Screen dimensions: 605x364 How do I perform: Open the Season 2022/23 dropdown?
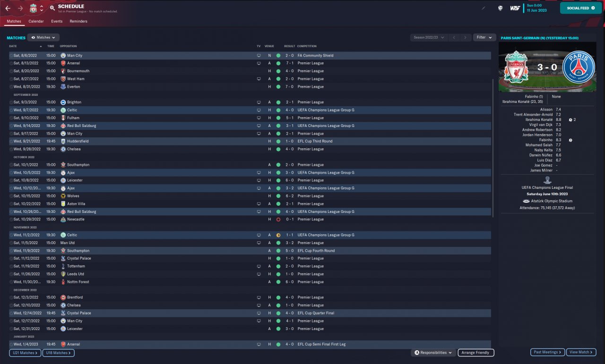[429, 37]
